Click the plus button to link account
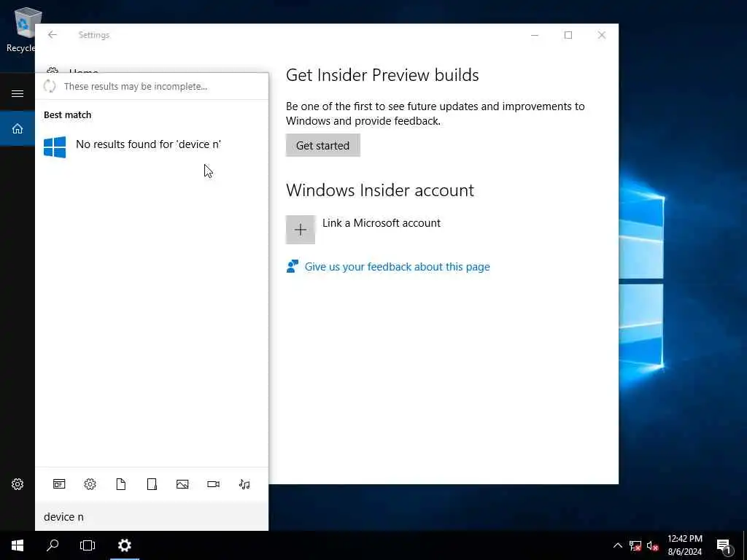Screen dimensions: 747x560 (x=300, y=230)
